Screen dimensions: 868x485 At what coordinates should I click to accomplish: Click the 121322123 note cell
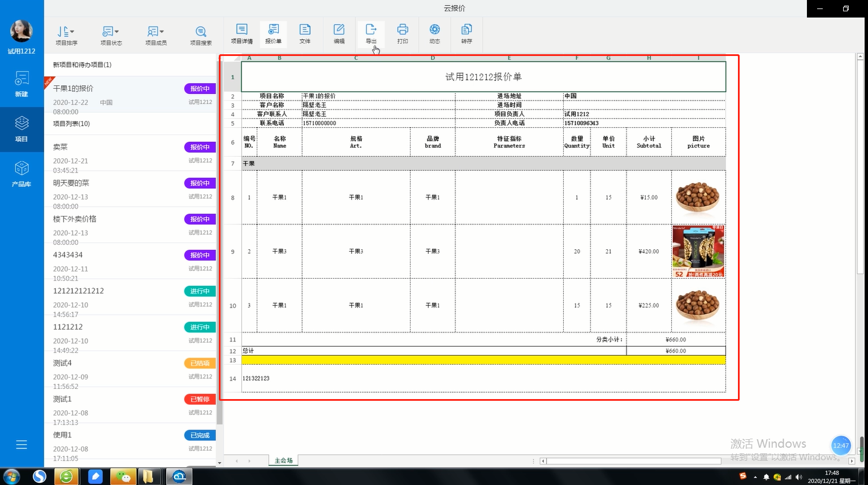[x=483, y=378]
